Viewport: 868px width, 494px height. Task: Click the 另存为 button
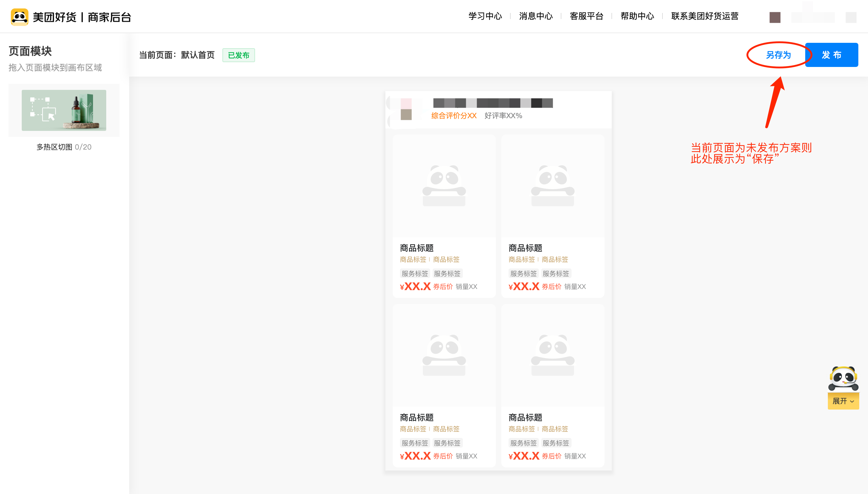[778, 55]
